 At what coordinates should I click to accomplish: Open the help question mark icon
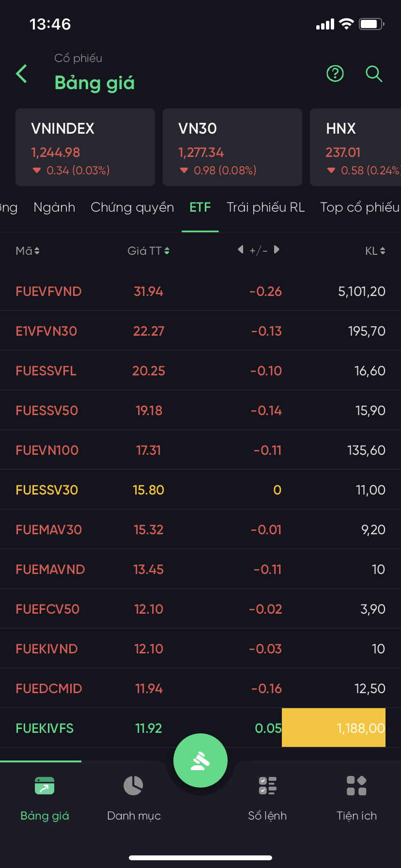pyautogui.click(x=335, y=74)
